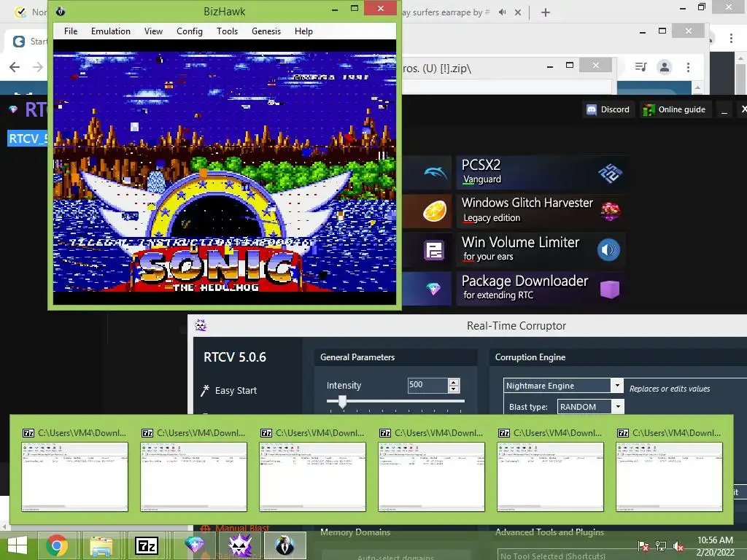Open Win Volume Limiter

click(x=541, y=249)
